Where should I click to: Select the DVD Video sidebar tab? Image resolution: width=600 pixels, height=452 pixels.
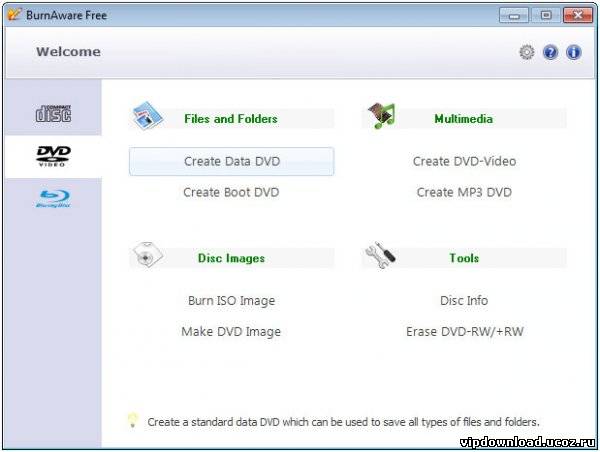coord(54,156)
